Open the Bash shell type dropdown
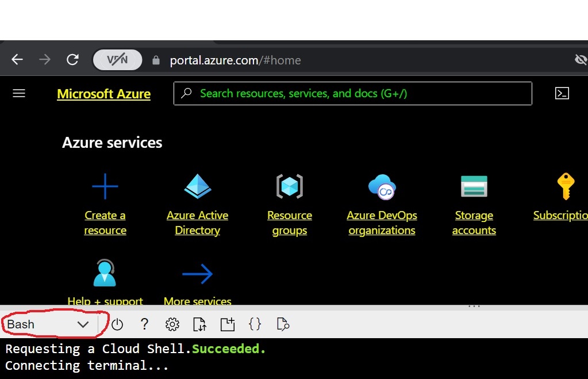Image resolution: width=588 pixels, height=379 pixels. (x=49, y=324)
